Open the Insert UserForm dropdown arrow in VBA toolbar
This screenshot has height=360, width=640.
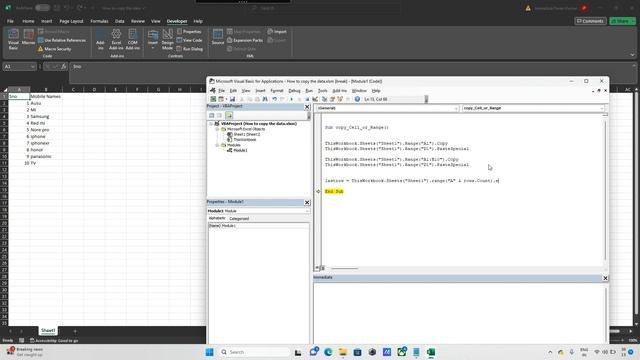point(226,99)
